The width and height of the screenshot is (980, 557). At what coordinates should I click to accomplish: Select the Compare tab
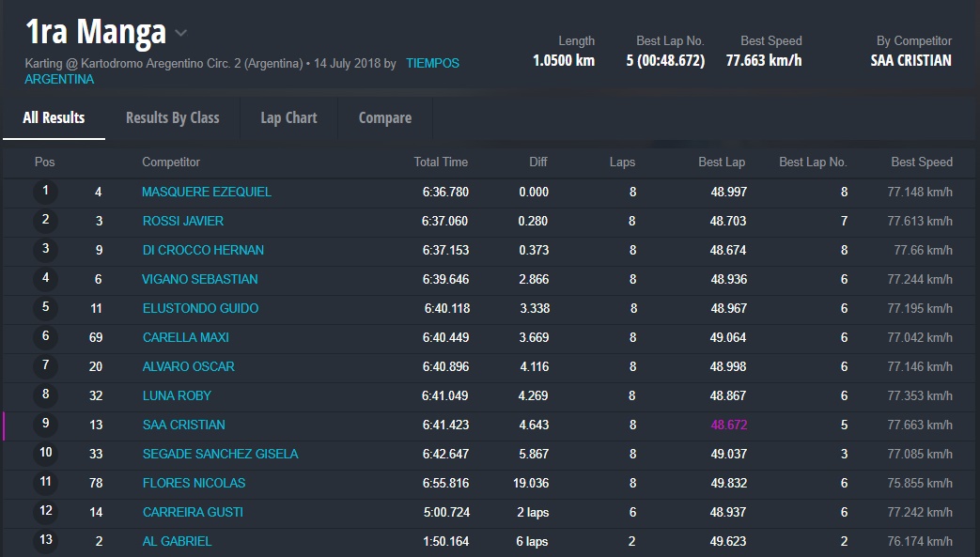[384, 117]
